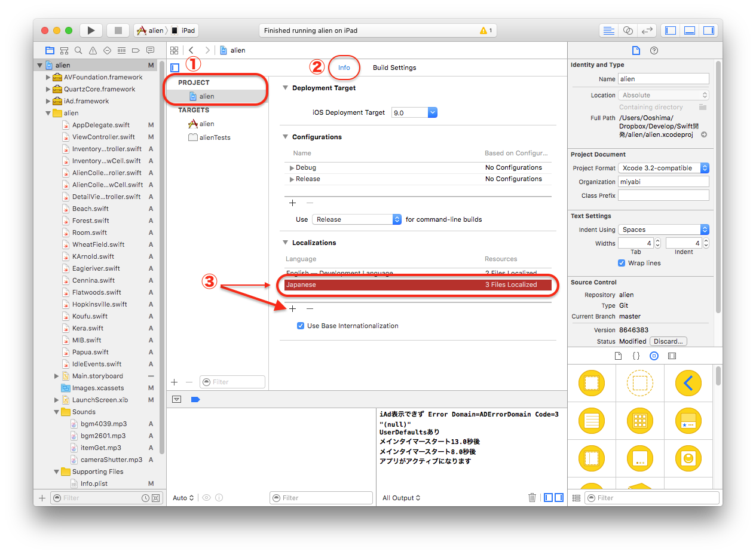The height and width of the screenshot is (554, 756).
Task: Expand the AVFoundation.framework group
Action: 48,77
